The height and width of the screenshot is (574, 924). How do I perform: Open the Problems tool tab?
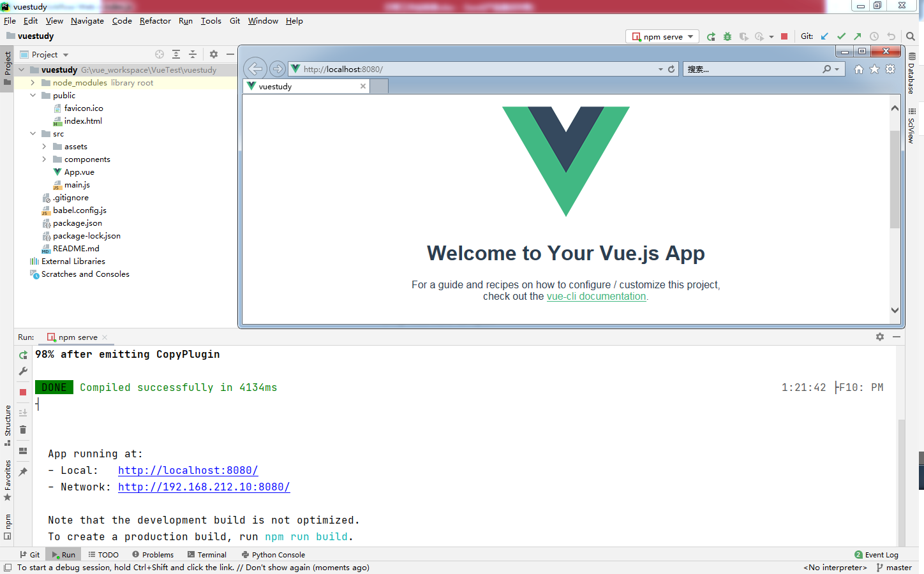pos(153,555)
